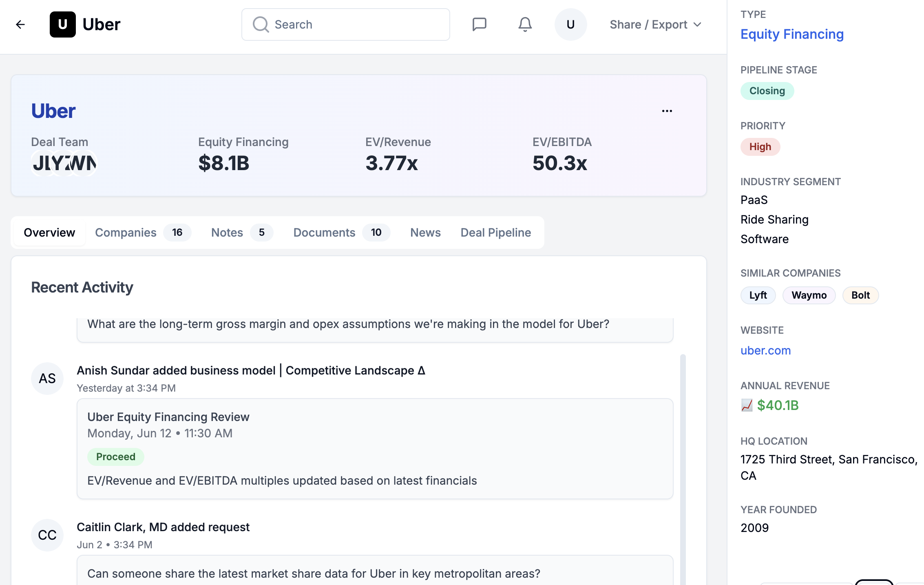This screenshot has width=924, height=585.
Task: Click the Documents count badge 10
Action: (x=376, y=233)
